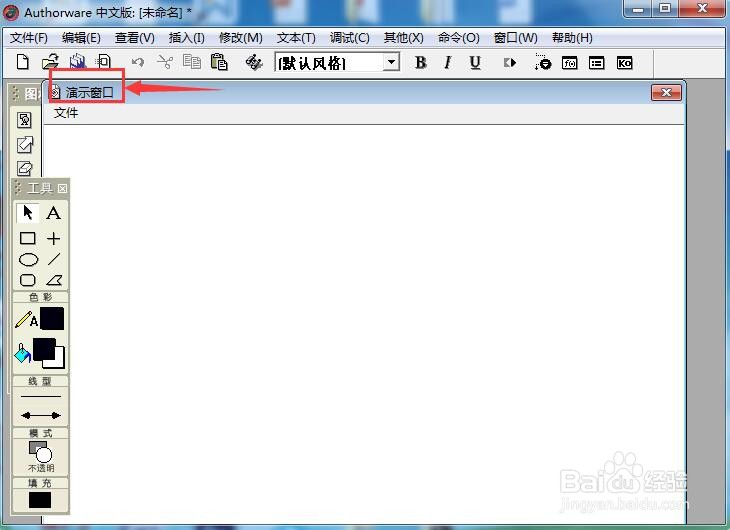Select the Text tool A
Screen dimensions: 730x530
coord(54,213)
